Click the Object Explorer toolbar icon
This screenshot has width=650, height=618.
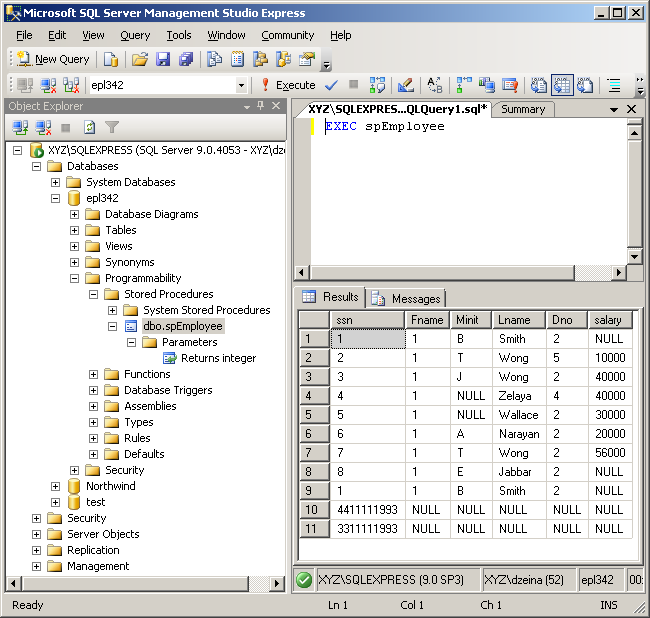pyautogui.click(x=260, y=59)
